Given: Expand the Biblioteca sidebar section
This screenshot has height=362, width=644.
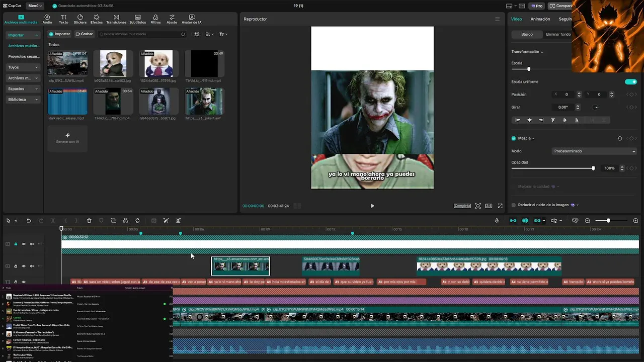Looking at the screenshot, I should point(23,100).
